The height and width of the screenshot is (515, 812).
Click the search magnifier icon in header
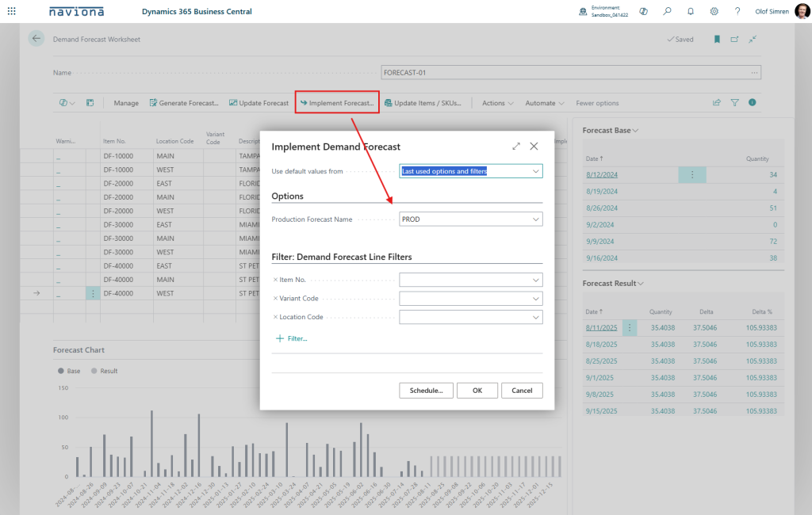point(667,11)
